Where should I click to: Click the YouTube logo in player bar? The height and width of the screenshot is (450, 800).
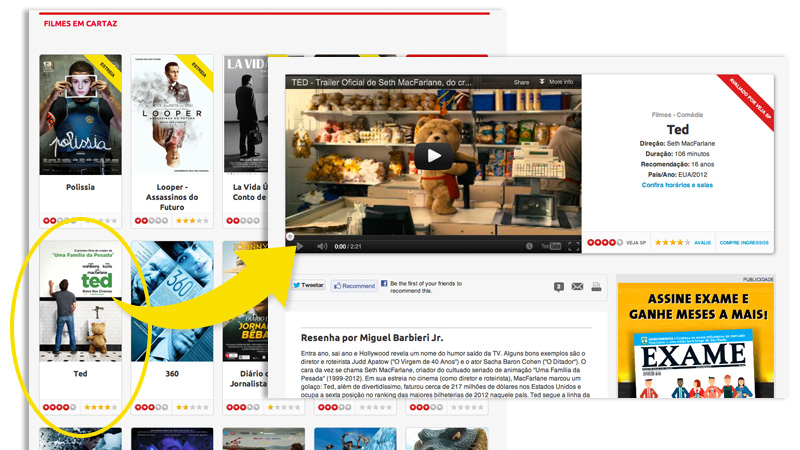click(551, 246)
